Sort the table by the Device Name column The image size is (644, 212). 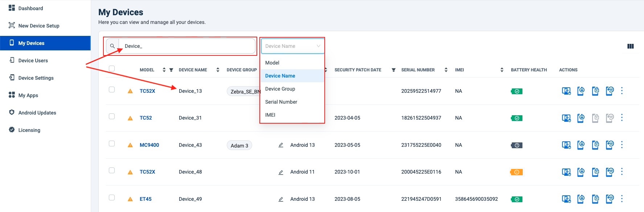(218, 70)
